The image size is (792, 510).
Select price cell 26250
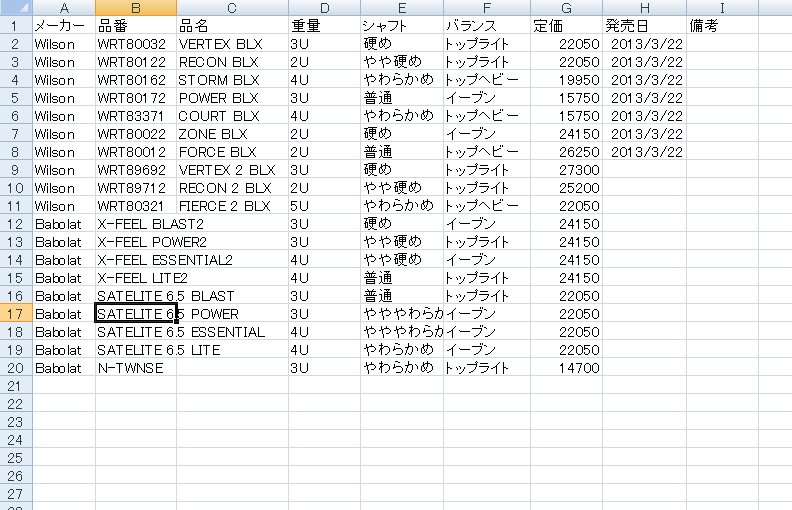(x=566, y=151)
